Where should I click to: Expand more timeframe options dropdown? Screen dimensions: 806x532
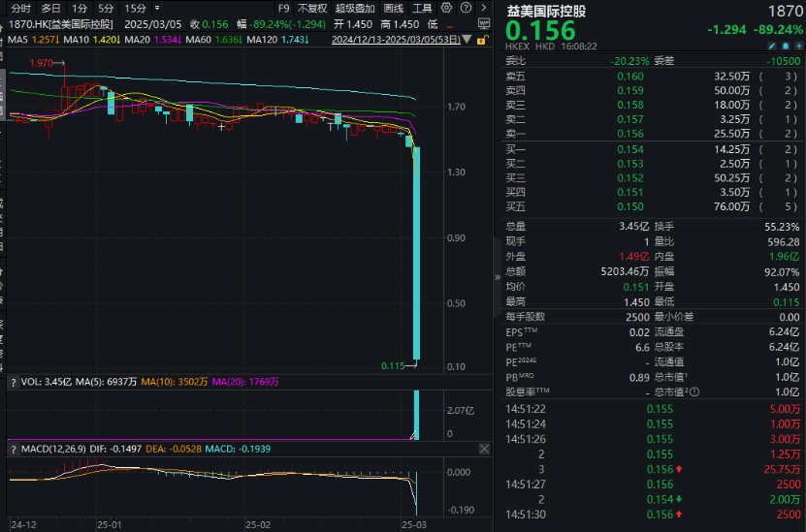click(156, 7)
